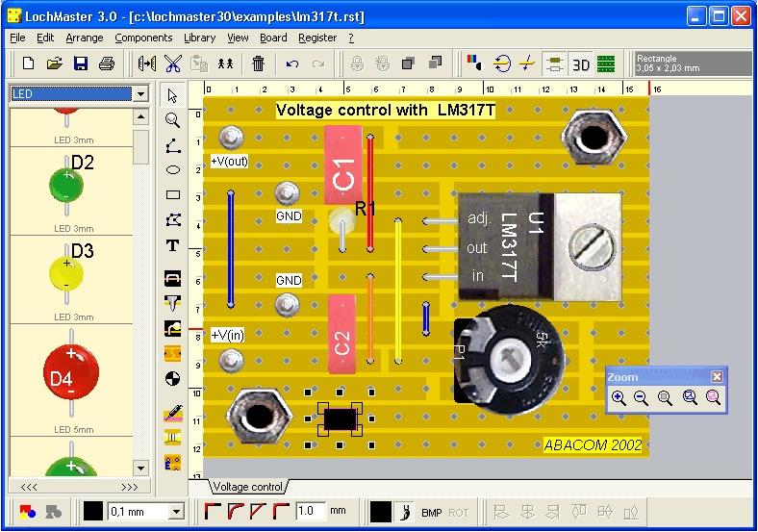The height and width of the screenshot is (532, 758).
Task: Click the >>> library navigation button
Action: (x=129, y=487)
